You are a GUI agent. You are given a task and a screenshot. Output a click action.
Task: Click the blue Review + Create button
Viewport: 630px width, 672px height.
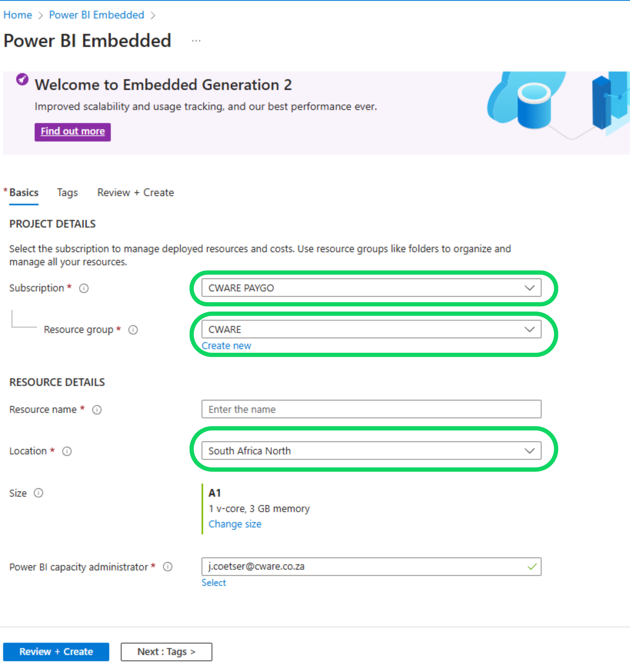coord(56,652)
